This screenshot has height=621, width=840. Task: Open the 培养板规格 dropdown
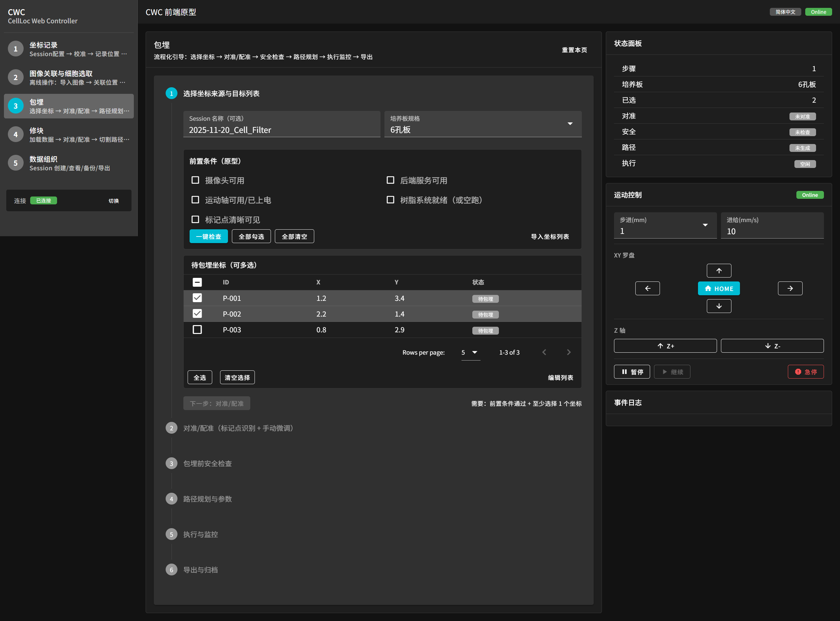tap(482, 124)
